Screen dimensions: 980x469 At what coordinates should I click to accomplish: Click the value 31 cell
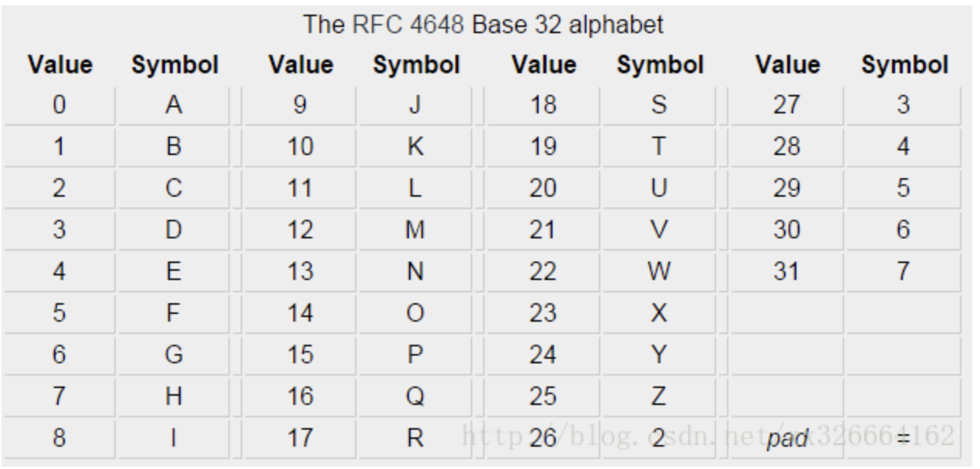pyautogui.click(x=786, y=272)
